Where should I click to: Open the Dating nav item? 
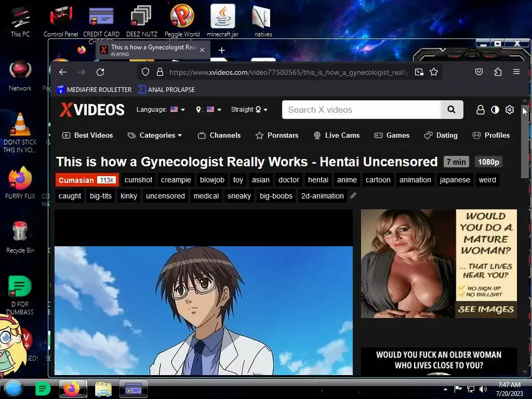[441, 136]
